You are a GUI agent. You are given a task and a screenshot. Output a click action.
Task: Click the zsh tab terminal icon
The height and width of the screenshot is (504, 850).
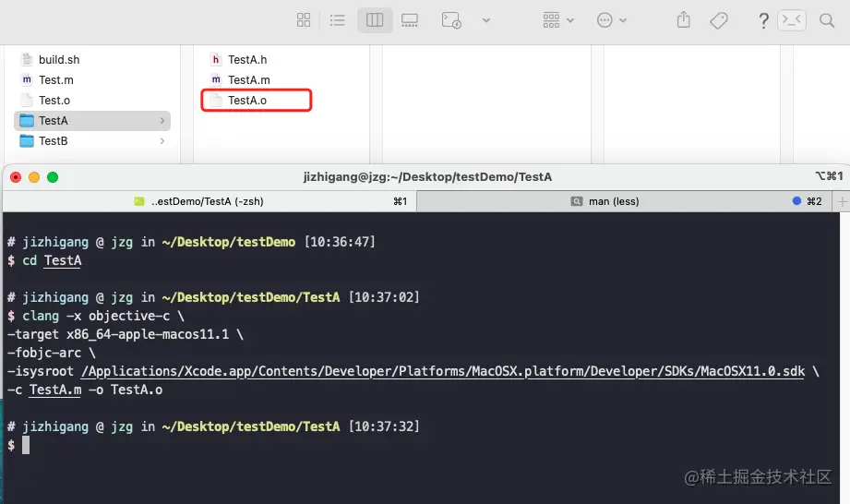(139, 201)
